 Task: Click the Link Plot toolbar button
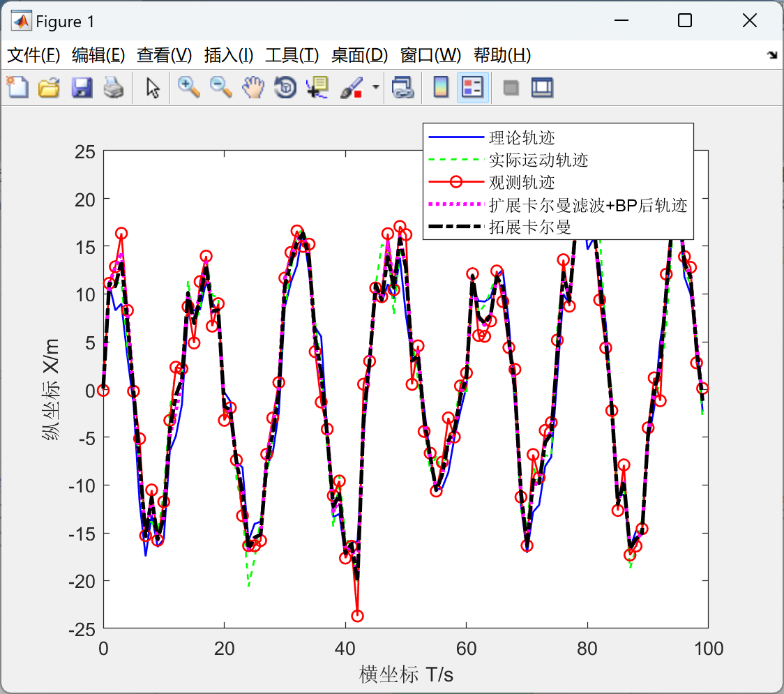pyautogui.click(x=403, y=87)
